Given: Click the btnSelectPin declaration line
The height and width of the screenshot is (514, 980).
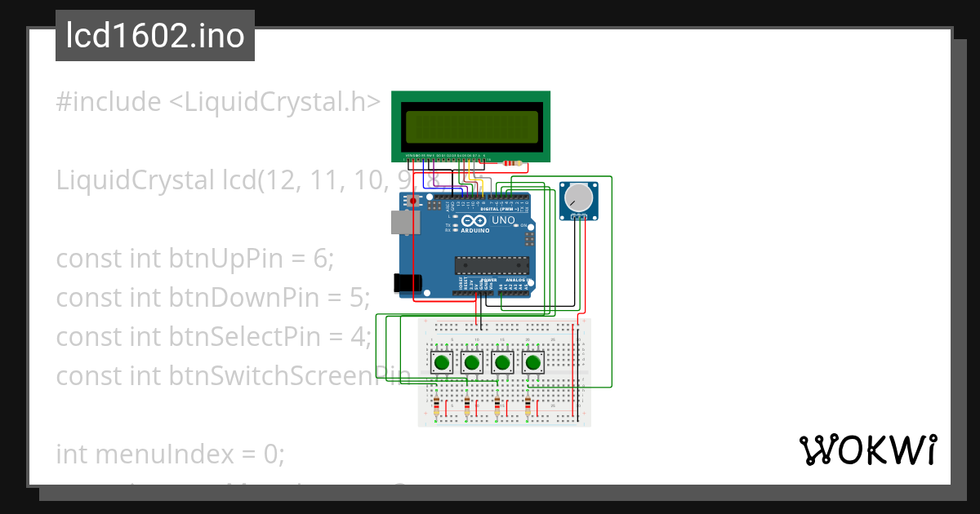Looking at the screenshot, I should click(x=214, y=337).
